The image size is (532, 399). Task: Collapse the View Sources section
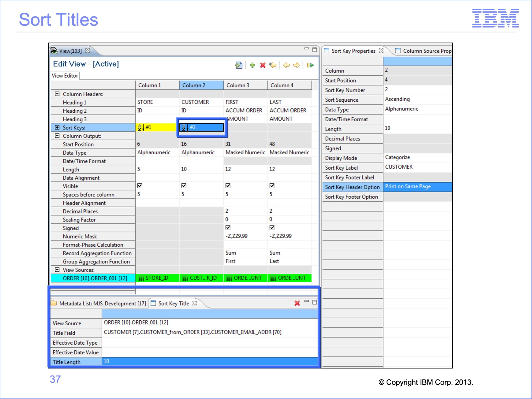pos(57,270)
